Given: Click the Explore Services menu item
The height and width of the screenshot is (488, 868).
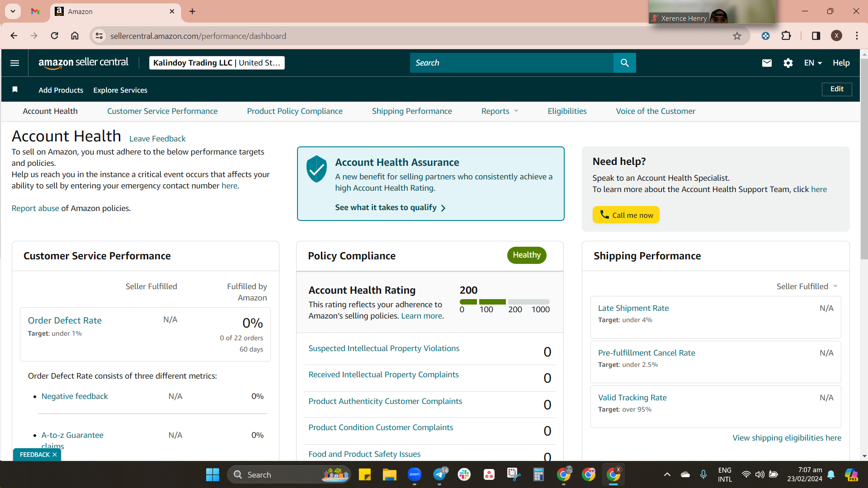Looking at the screenshot, I should click(120, 90).
